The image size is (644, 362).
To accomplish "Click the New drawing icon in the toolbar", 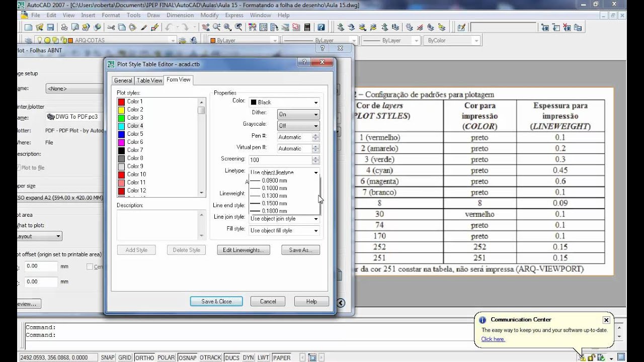I will [29, 27].
